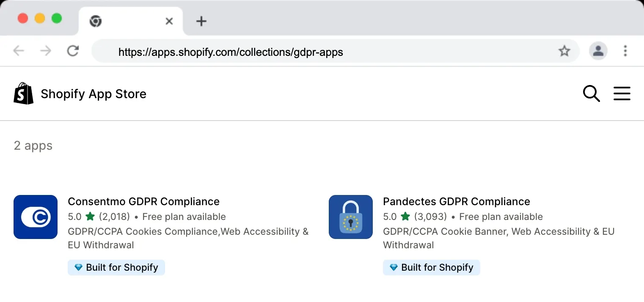This screenshot has height=302, width=644.
Task: Click the green star rating under Consentmo
Action: (x=90, y=217)
